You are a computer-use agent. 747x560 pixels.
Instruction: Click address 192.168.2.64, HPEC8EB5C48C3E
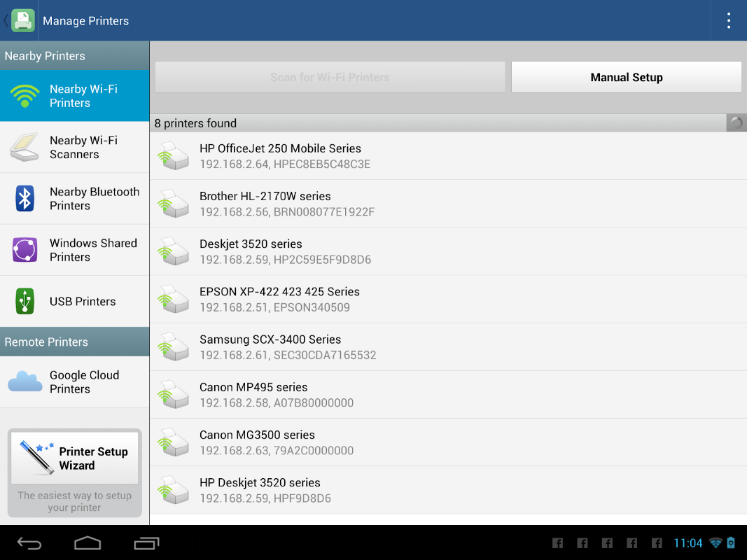tap(285, 164)
